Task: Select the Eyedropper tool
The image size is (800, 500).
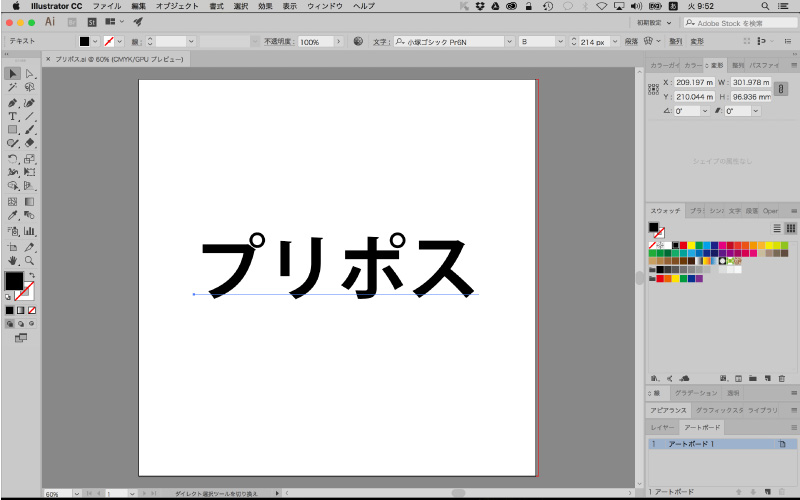Action: (x=12, y=215)
